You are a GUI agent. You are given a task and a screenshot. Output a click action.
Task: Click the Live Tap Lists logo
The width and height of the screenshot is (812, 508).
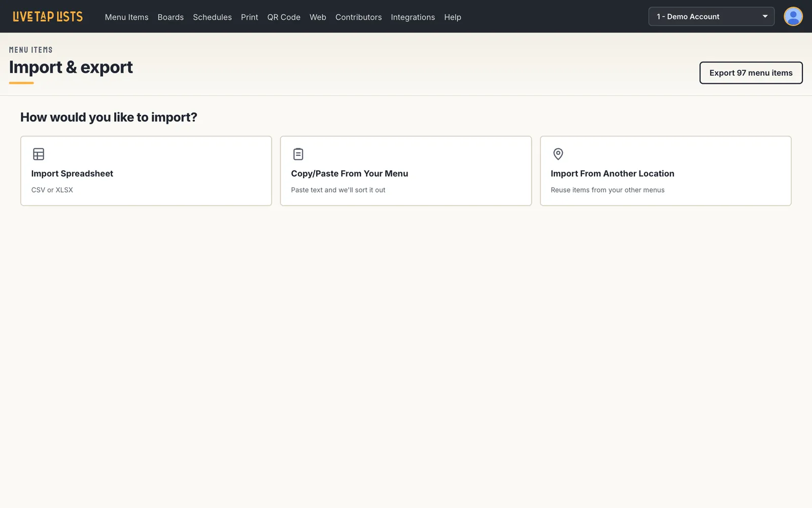(x=48, y=17)
